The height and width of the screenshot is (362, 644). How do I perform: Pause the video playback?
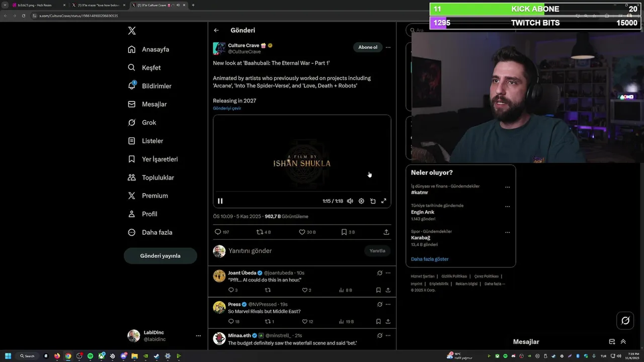click(220, 201)
